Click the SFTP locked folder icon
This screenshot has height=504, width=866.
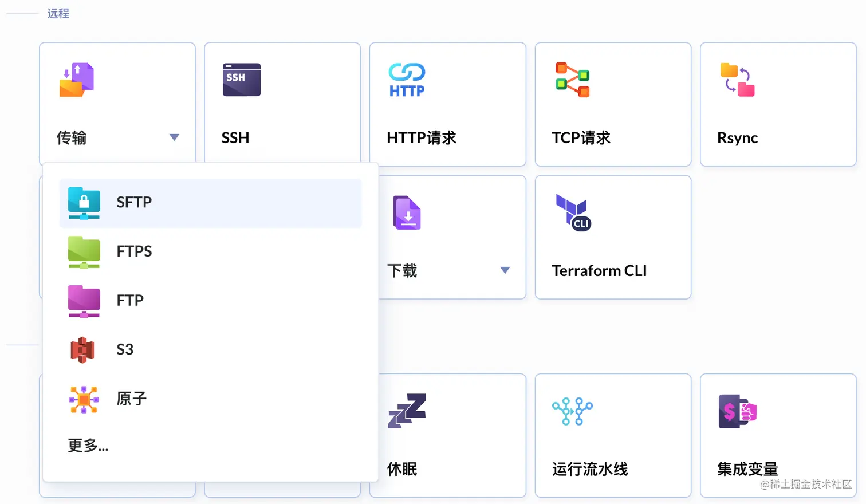coord(84,203)
